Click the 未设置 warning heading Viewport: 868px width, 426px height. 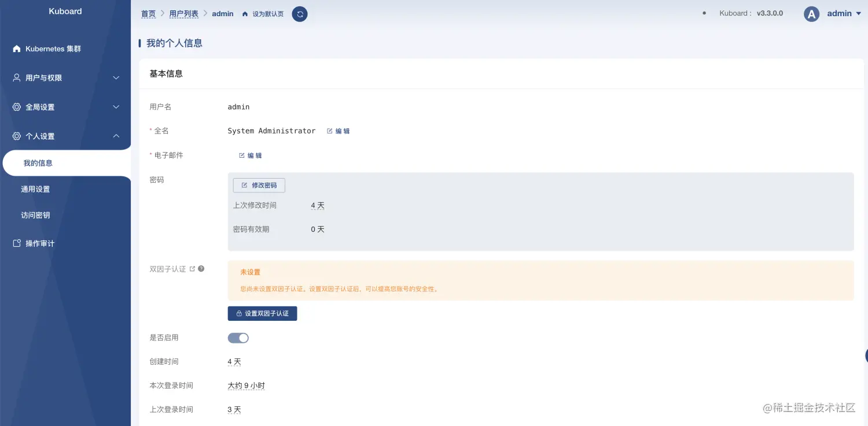[x=251, y=272]
